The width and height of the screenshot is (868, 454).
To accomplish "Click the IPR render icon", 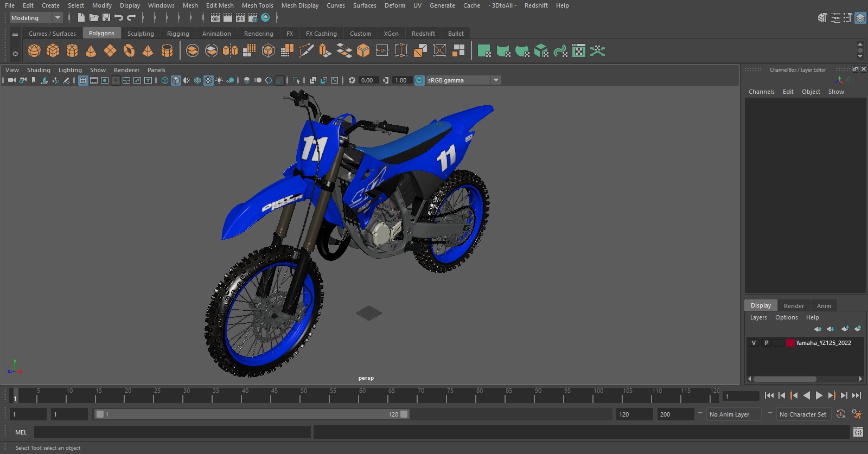I will click(240, 17).
